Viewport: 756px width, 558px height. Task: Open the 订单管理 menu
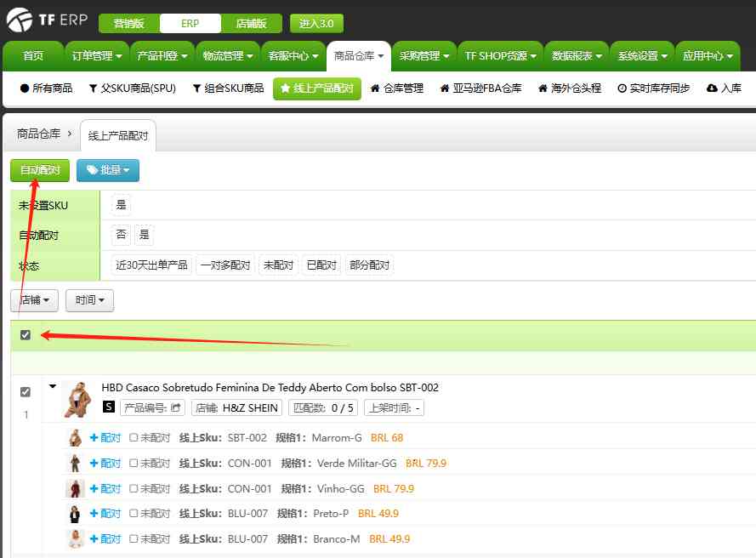(x=92, y=55)
